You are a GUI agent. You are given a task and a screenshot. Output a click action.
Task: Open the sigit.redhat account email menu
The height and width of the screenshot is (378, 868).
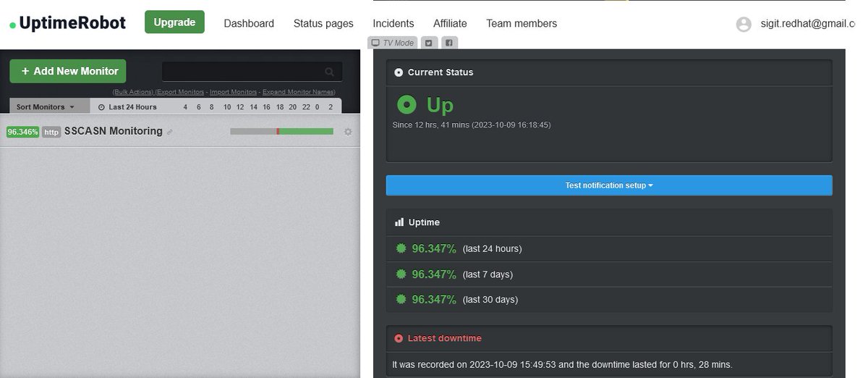pyautogui.click(x=808, y=24)
